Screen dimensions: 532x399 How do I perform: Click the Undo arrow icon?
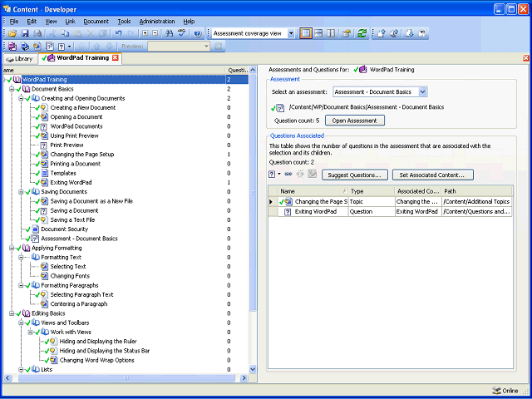click(118, 33)
